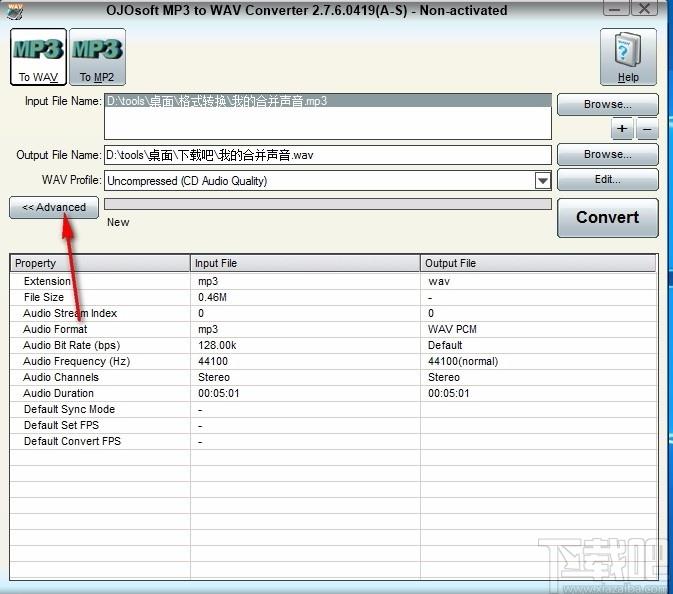Open the WAV Profile dropdown arrow
This screenshot has height=594, width=673.
pos(543,181)
